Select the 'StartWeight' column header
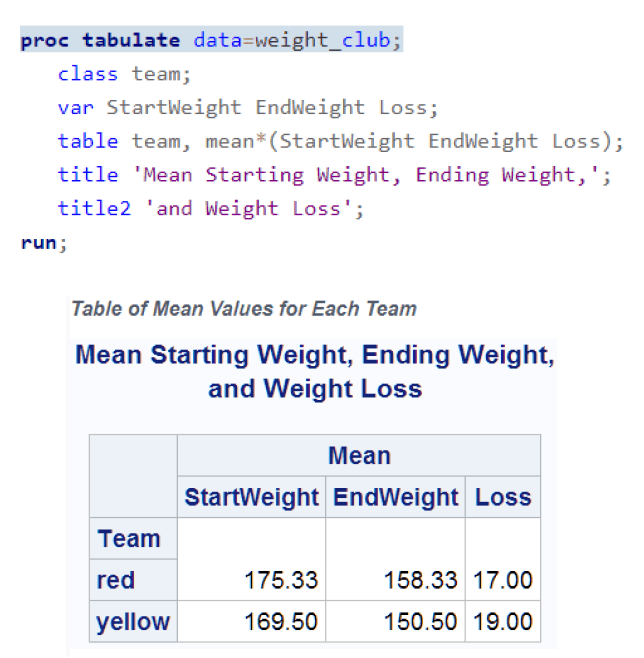Image resolution: width=644 pixels, height=658 pixels. pos(251,497)
